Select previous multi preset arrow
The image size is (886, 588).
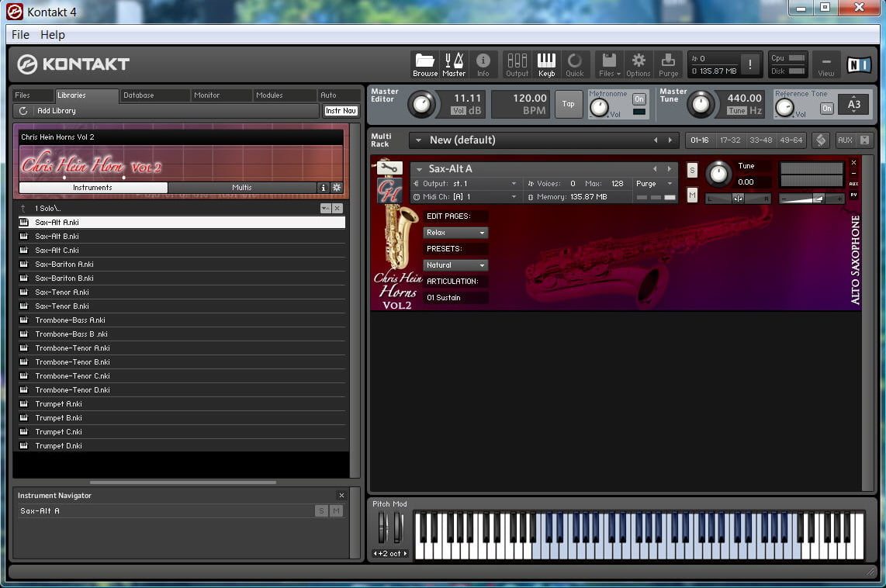pos(656,140)
